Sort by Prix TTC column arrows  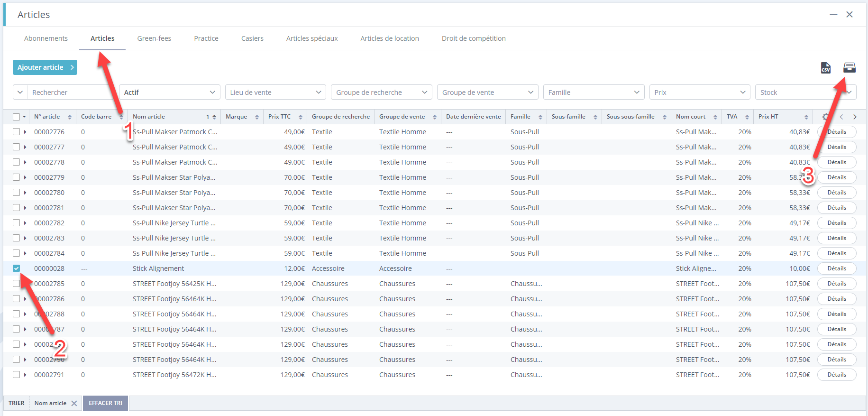click(301, 117)
